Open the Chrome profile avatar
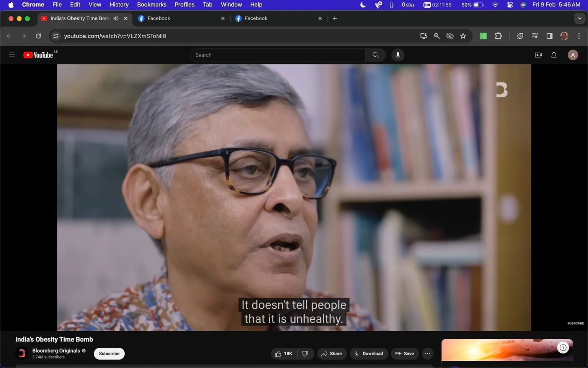 click(564, 36)
